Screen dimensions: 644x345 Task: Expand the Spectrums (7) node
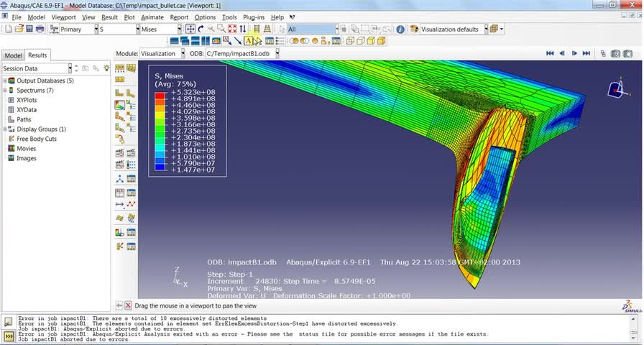(x=5, y=91)
